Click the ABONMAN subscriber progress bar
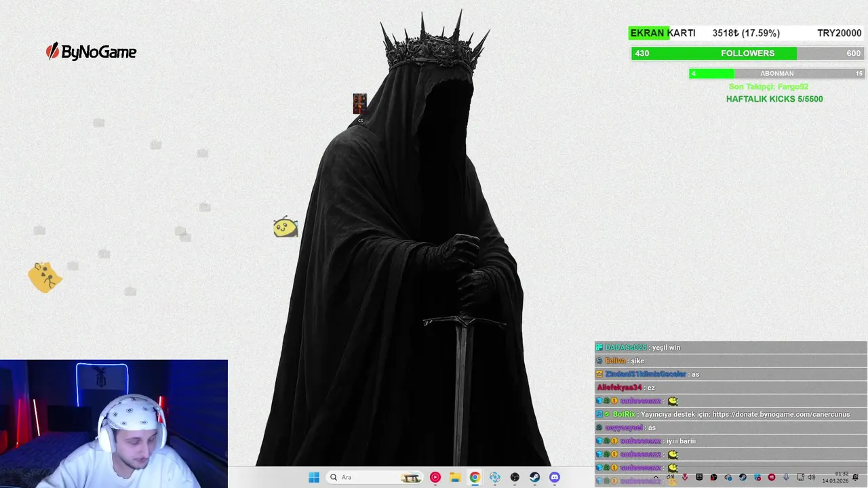868x488 pixels. tap(776, 73)
